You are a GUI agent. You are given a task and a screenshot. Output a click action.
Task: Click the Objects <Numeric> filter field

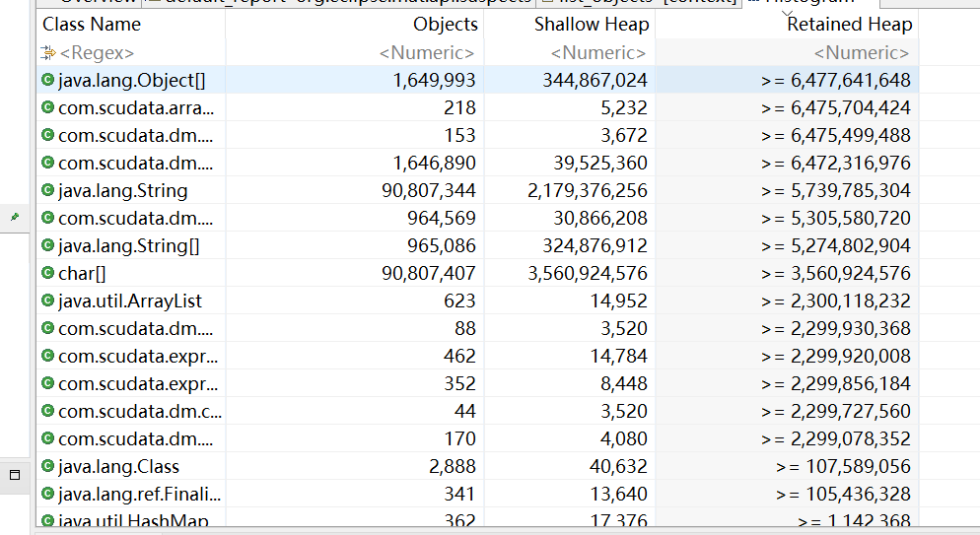click(x=427, y=53)
